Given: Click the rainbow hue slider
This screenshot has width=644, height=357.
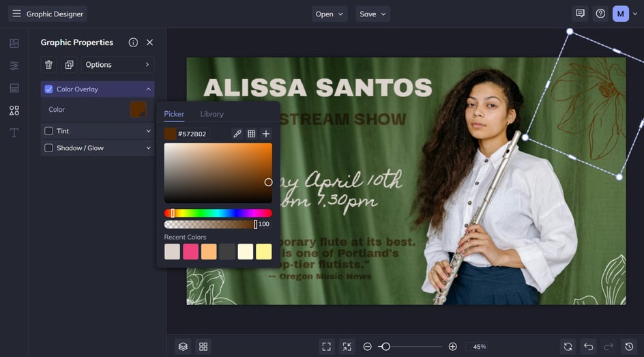Looking at the screenshot, I should (218, 213).
